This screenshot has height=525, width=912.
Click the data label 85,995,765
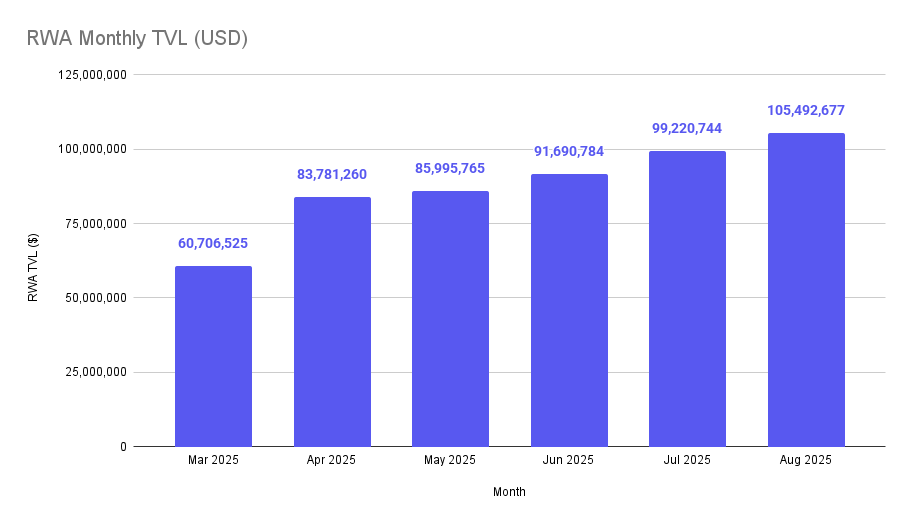450,168
